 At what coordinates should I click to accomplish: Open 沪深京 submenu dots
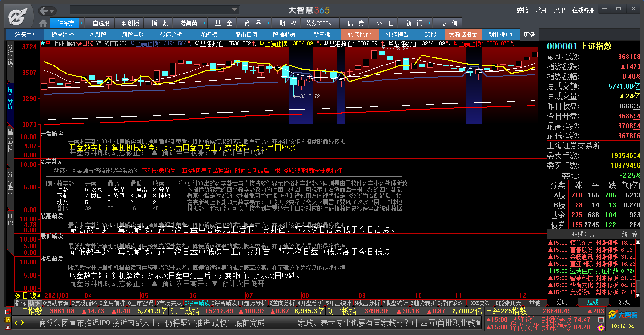click(81, 23)
